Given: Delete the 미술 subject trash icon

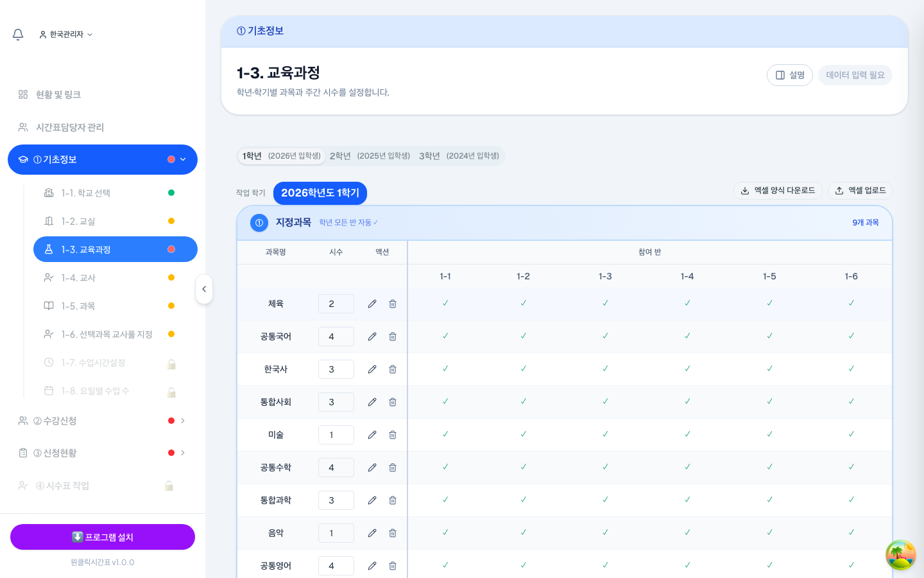Looking at the screenshot, I should (x=393, y=435).
